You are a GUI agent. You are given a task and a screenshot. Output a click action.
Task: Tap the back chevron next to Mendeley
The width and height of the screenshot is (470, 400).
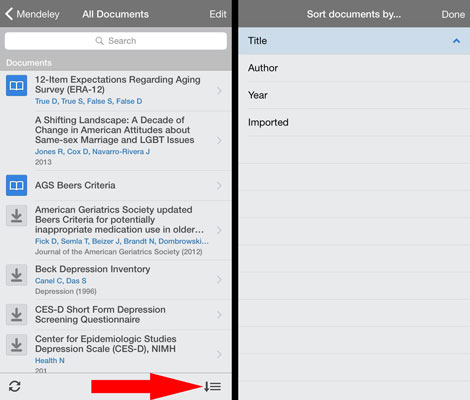click(x=9, y=14)
